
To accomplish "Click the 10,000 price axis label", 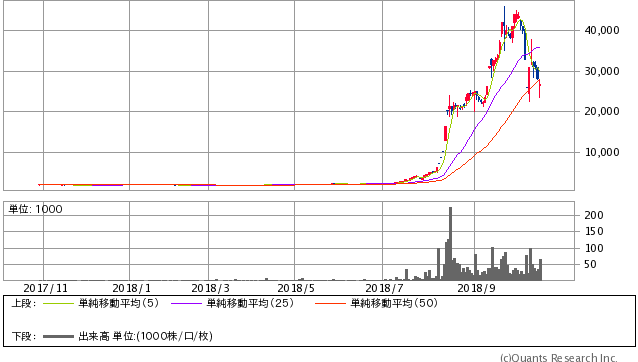I will tap(602, 153).
